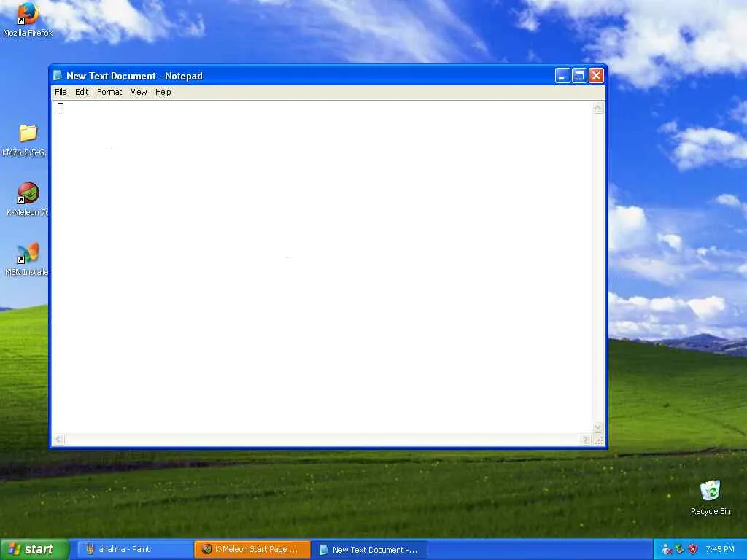
Task: Click inside the Notepad text area
Action: (322, 267)
